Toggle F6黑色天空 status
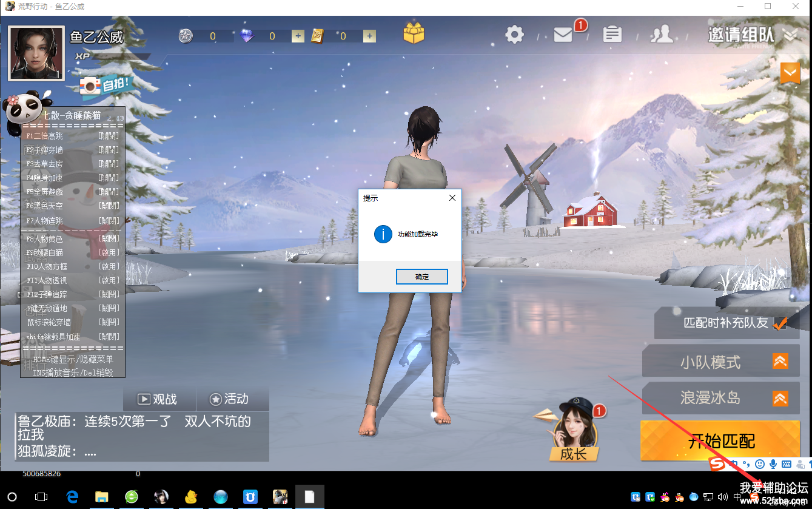The height and width of the screenshot is (509, 812). coord(109,206)
